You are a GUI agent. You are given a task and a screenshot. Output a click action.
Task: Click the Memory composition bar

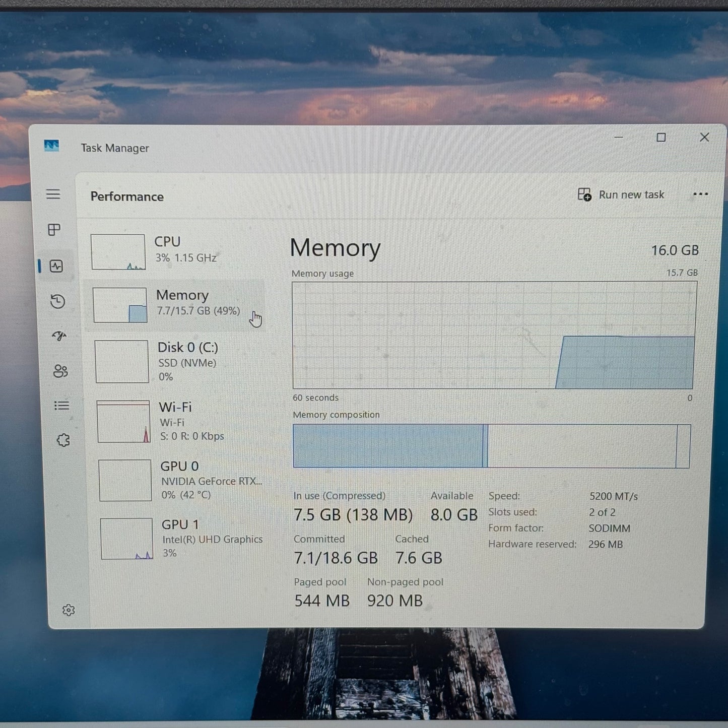point(491,446)
